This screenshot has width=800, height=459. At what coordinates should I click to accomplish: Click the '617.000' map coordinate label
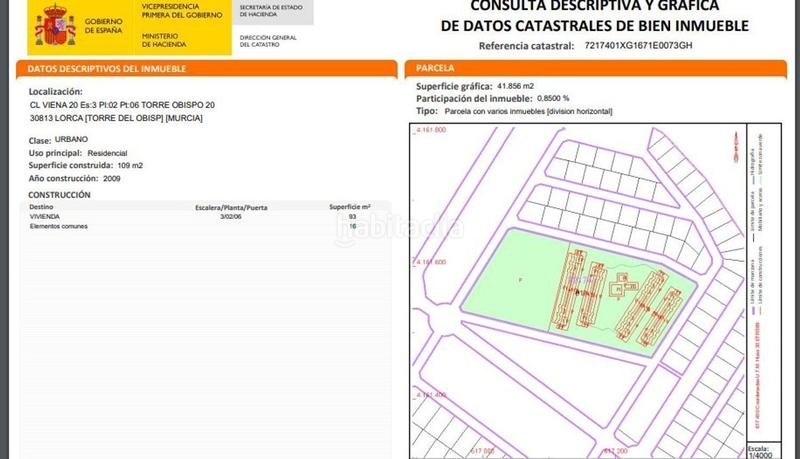[482, 451]
